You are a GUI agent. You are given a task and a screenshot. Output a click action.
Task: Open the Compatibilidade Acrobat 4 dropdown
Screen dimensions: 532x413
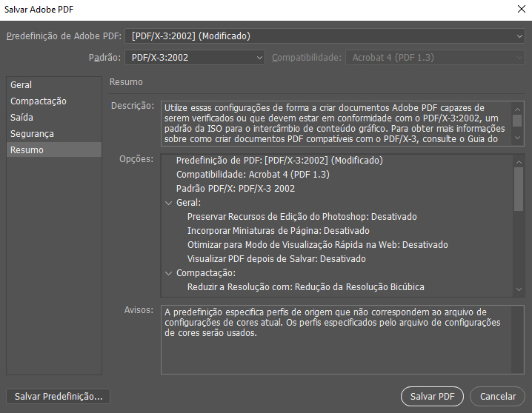point(435,57)
